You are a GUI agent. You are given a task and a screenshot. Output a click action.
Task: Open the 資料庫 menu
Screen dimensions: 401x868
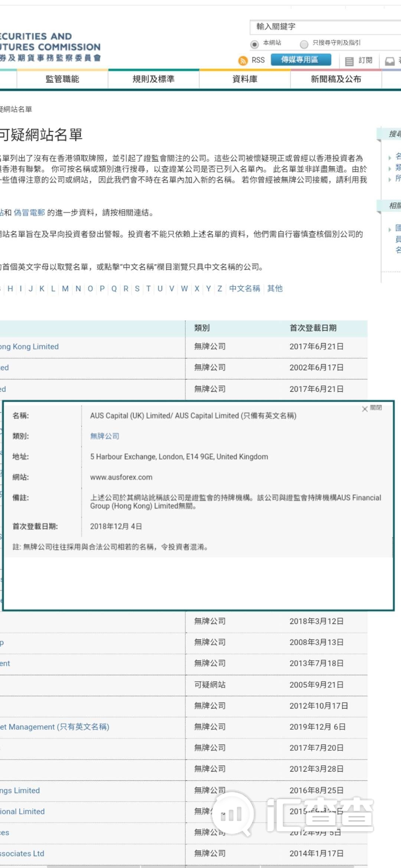point(245,79)
